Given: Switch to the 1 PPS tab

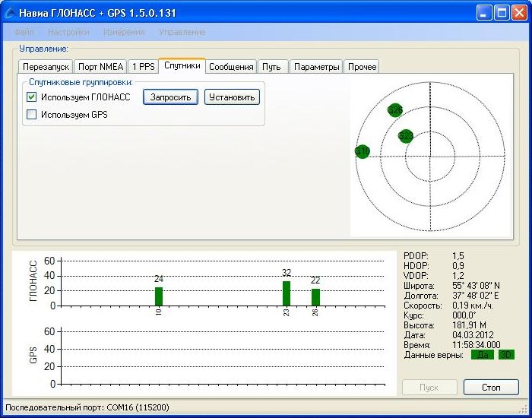Looking at the screenshot, I should pos(143,67).
